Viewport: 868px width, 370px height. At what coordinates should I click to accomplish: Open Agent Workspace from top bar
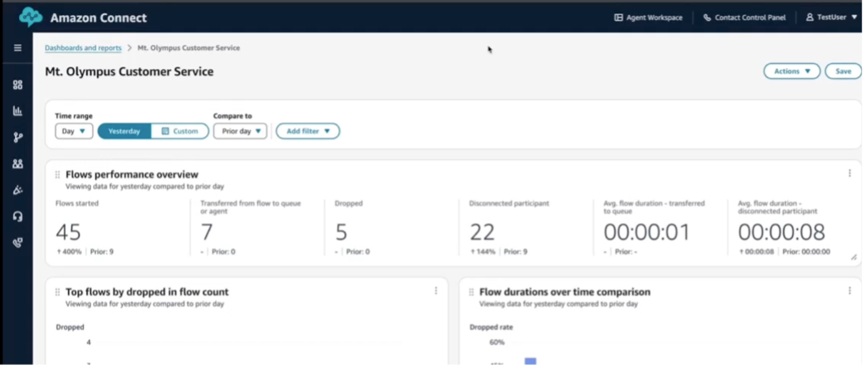click(x=648, y=17)
